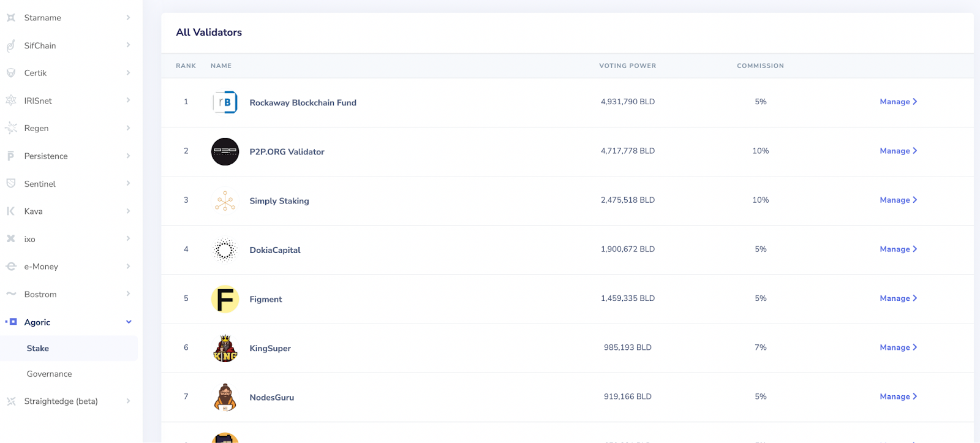
Task: Click the Certik shield icon
Action: point(11,73)
